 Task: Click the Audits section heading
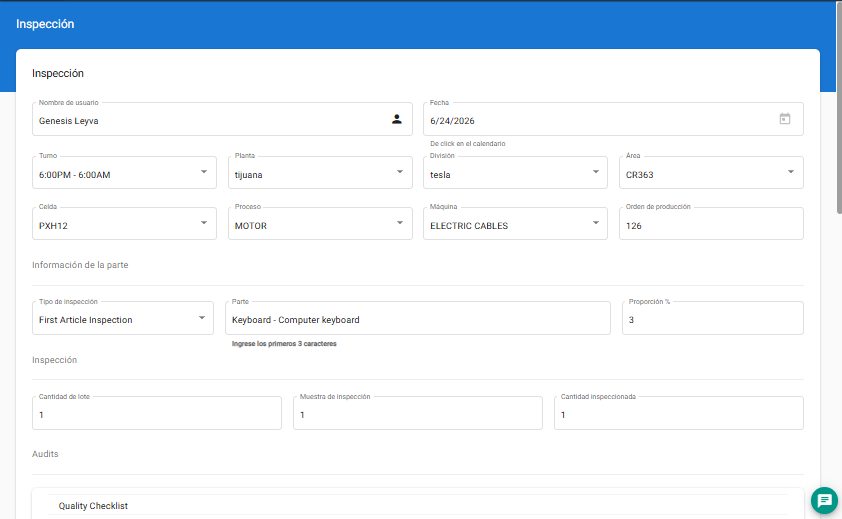click(x=45, y=454)
